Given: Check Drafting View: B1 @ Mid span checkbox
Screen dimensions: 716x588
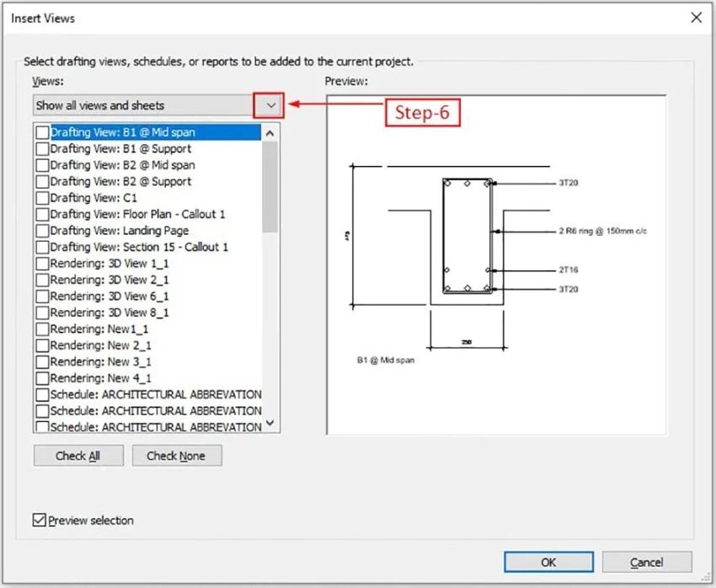Looking at the screenshot, I should 42,132.
